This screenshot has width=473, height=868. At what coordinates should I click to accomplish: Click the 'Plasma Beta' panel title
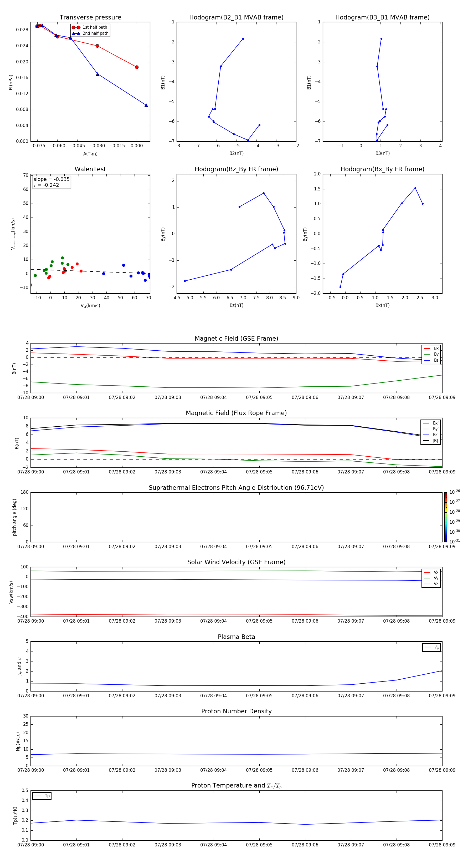[236, 637]
